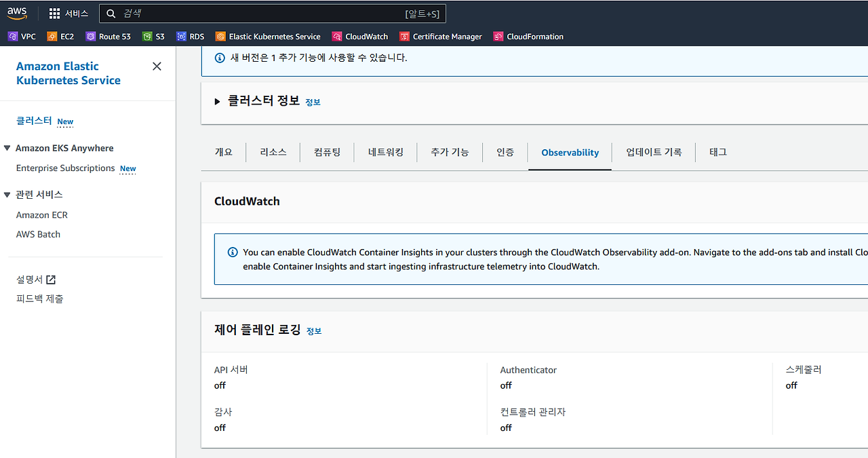Open AWS Batch in sidebar
Viewport: 868px width, 458px height.
(x=38, y=234)
